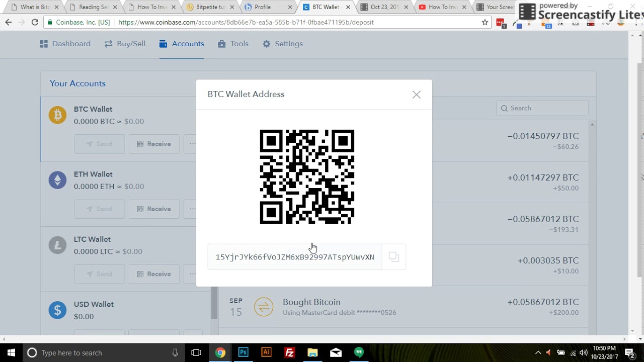Click Receive under ETH Wallet
Screen dimensions: 644x362
pyautogui.click(x=154, y=209)
